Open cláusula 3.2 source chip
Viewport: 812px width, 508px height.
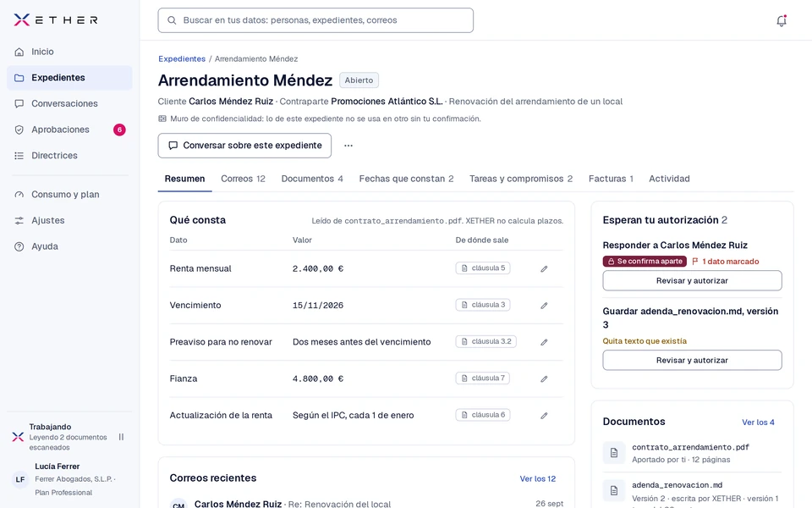pos(486,341)
